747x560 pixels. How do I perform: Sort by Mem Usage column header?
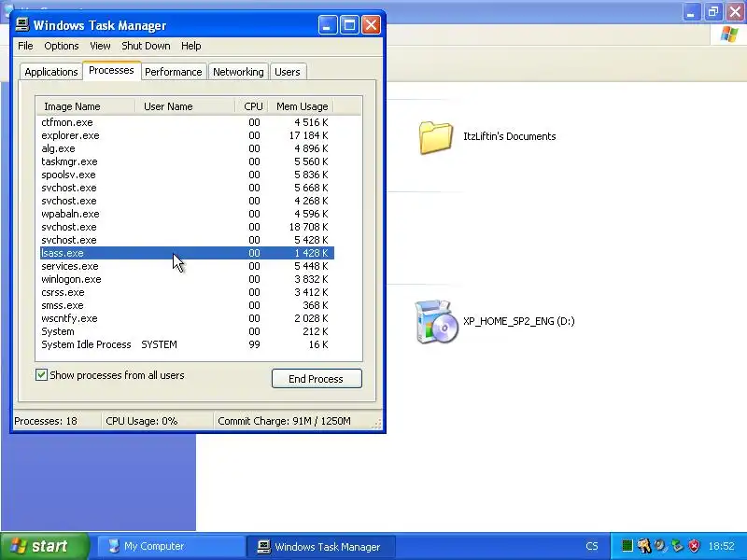tap(301, 106)
